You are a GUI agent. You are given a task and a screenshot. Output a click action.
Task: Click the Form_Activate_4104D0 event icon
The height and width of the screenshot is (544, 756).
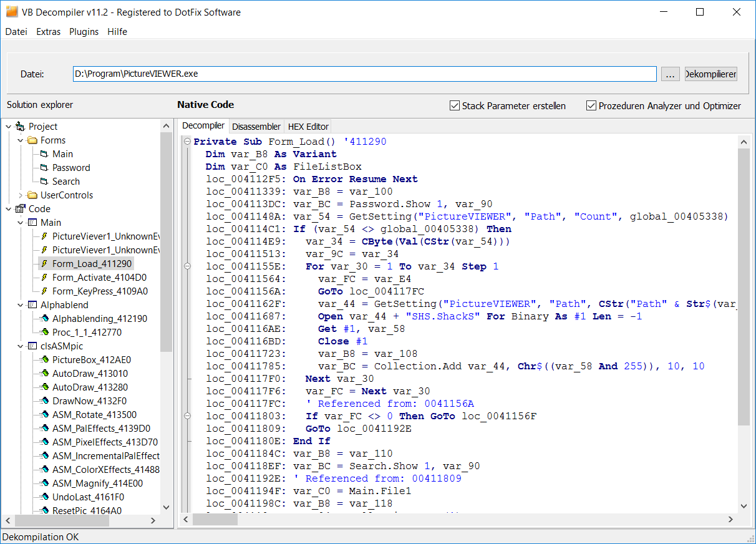(44, 278)
